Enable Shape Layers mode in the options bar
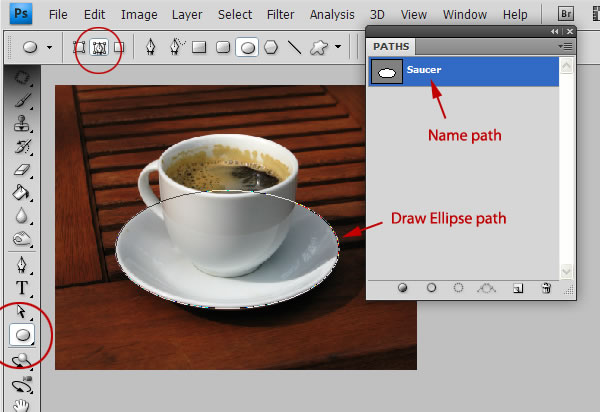 coord(79,47)
